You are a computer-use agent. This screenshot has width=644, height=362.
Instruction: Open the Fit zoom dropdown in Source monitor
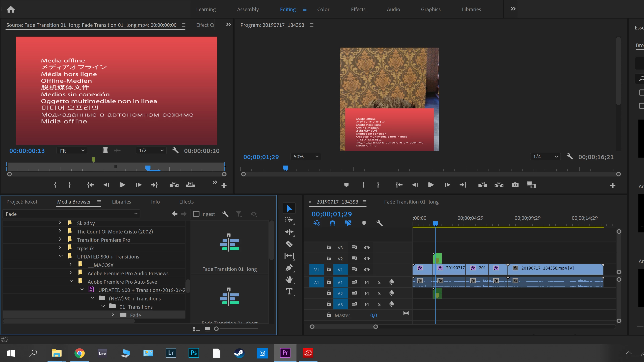pos(72,151)
